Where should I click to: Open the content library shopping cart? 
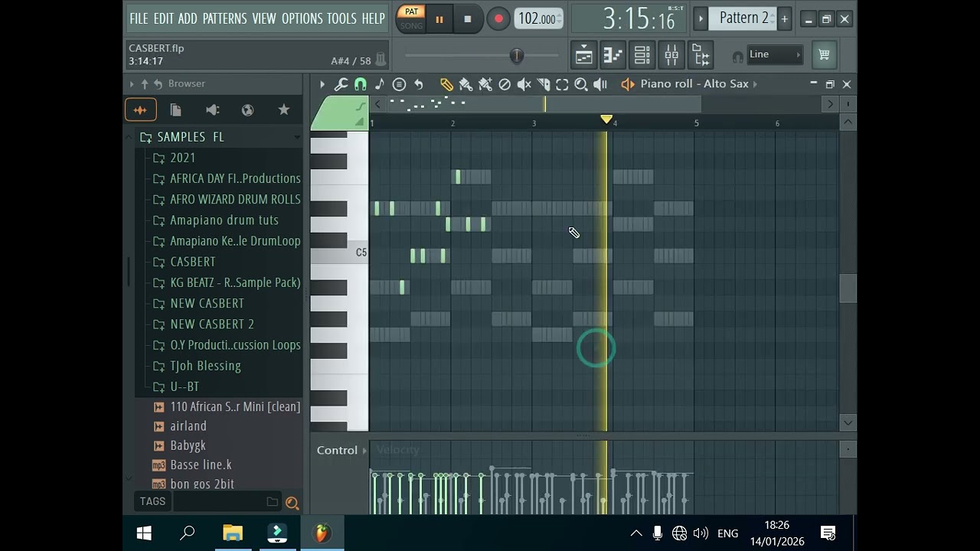point(824,54)
